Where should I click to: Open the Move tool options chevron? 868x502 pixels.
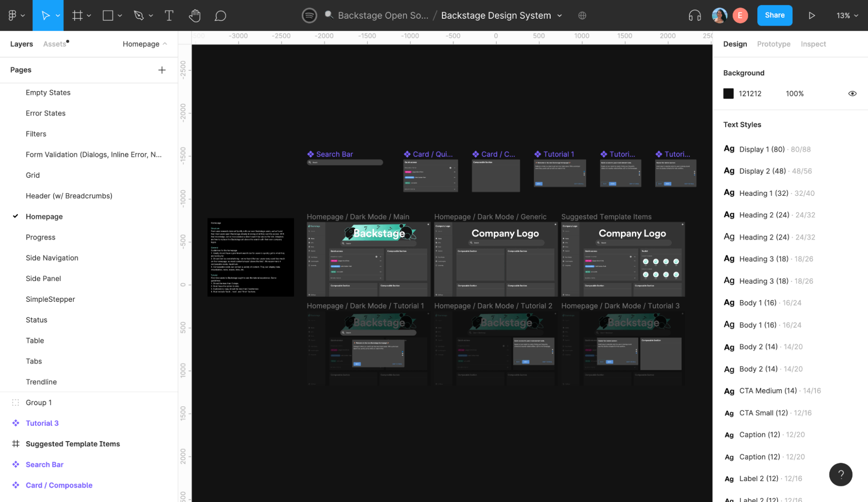pyautogui.click(x=58, y=15)
